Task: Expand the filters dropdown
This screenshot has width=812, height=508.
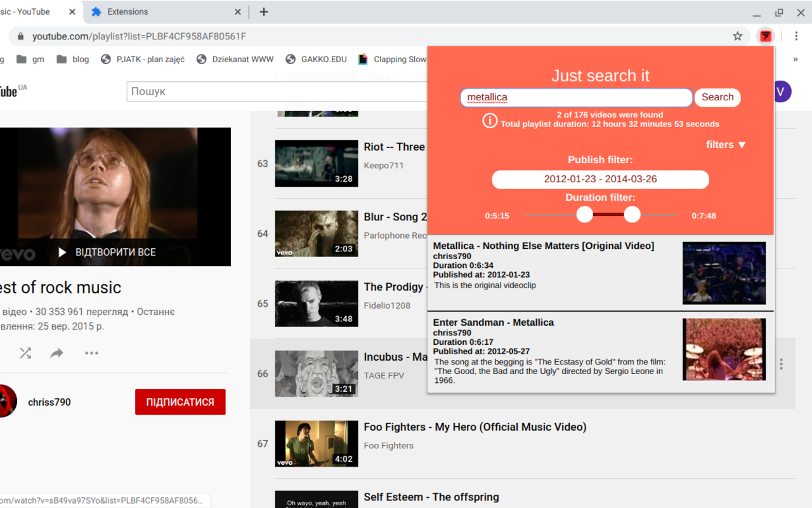Action: click(x=726, y=145)
